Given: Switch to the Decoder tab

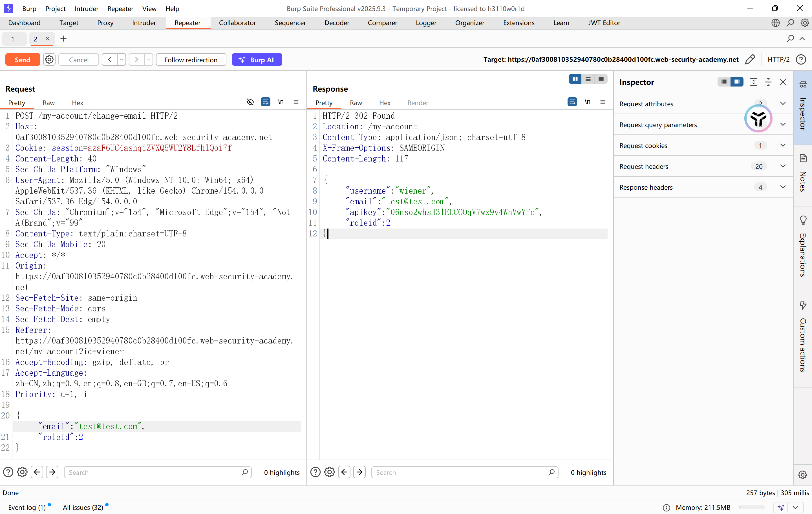Looking at the screenshot, I should point(337,23).
